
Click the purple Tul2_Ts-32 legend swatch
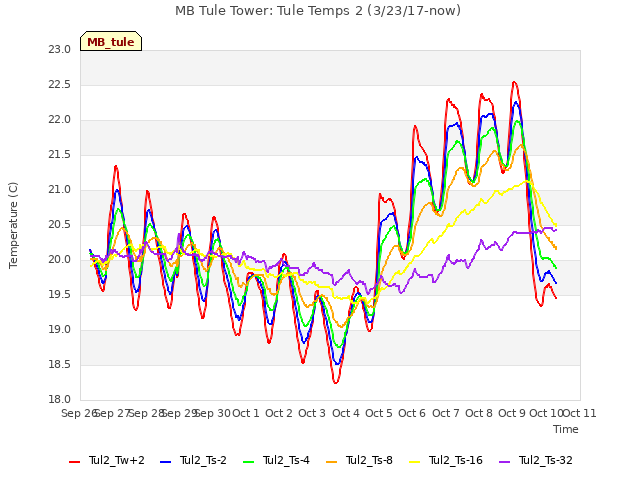click(505, 462)
